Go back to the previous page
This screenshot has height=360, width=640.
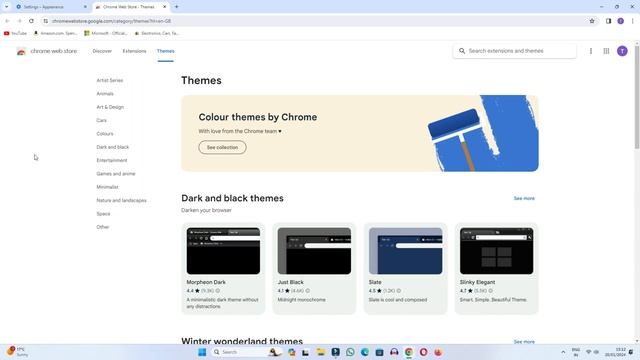[x=7, y=21]
